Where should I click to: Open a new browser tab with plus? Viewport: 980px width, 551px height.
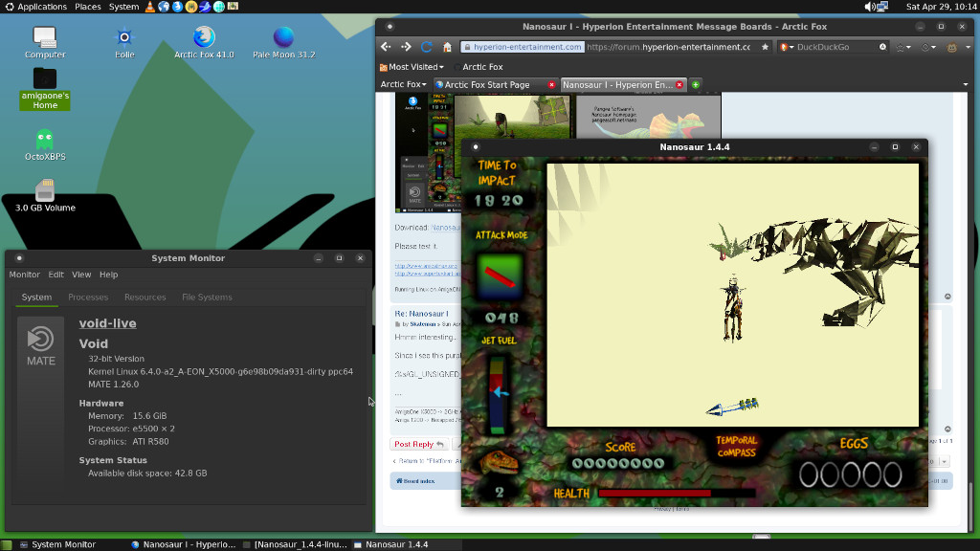click(x=696, y=85)
